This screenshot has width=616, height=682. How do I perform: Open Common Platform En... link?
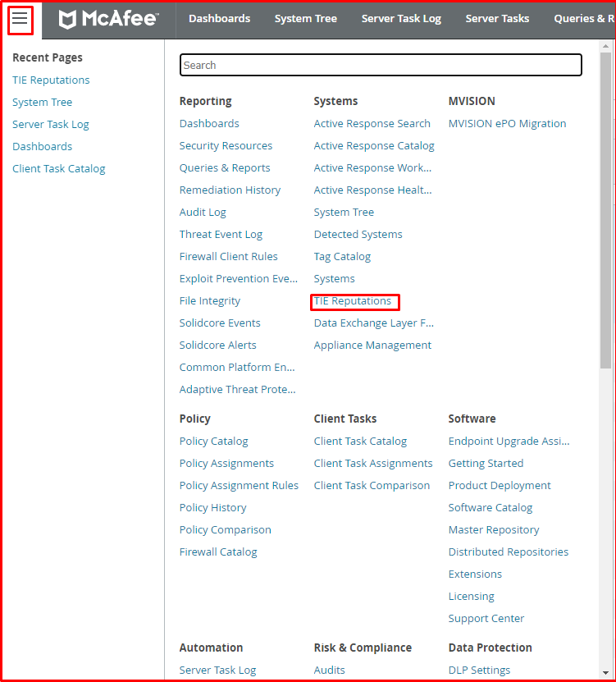[x=237, y=368]
